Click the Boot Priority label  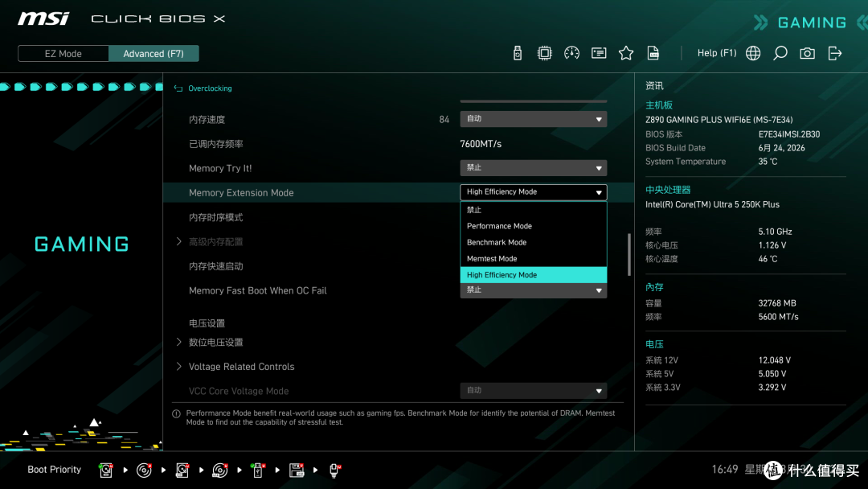pos(55,470)
